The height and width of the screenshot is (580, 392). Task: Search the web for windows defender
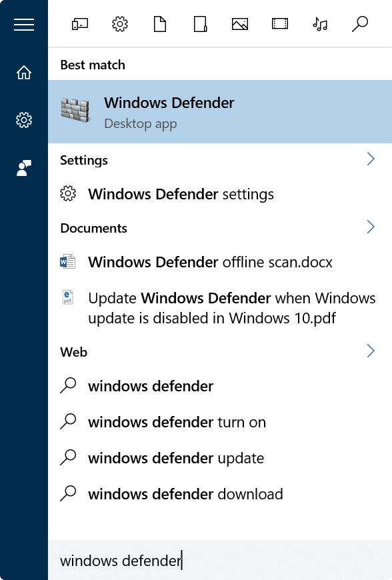pos(220,386)
